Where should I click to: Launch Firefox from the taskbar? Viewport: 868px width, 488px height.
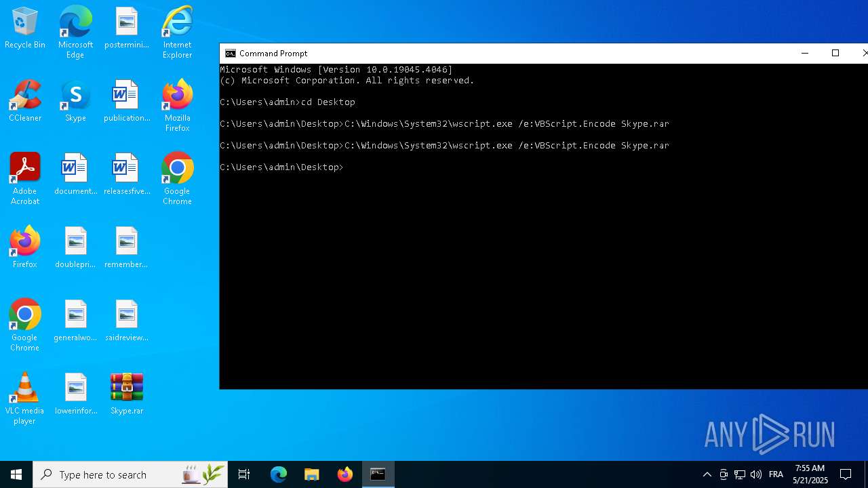coord(345,474)
